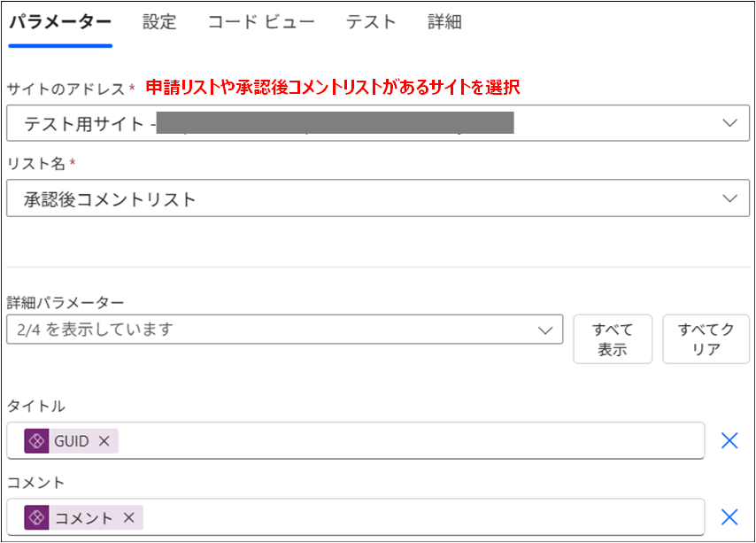The height and width of the screenshot is (543, 756).
Task: Clear the コメント field using the blue X
Action: click(729, 516)
